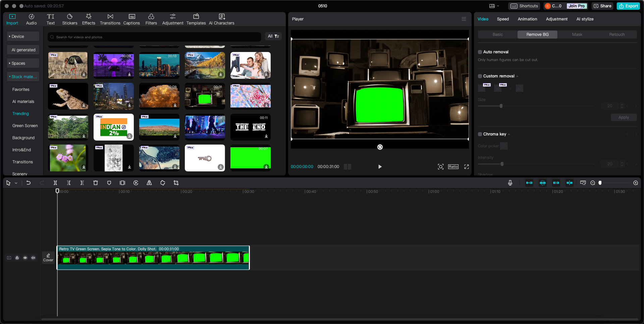The image size is (644, 324).
Task: Open the AI Characters panel
Action: click(221, 19)
